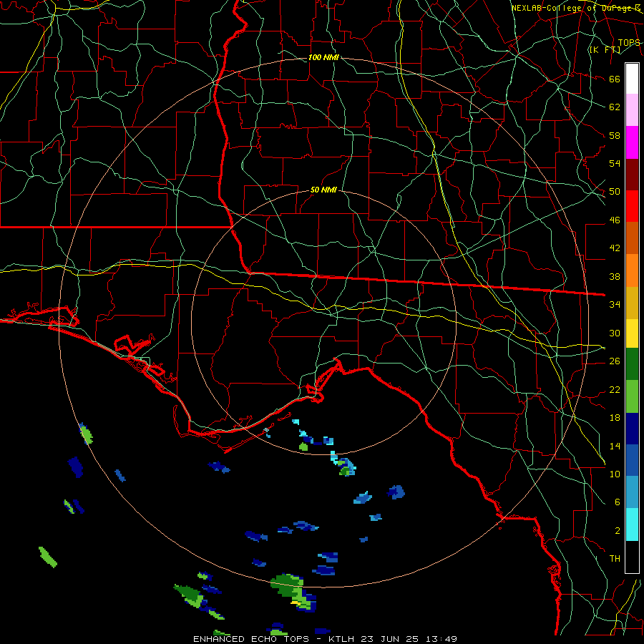This screenshot has width=644, height=644.
Task: Click the legend value "58"
Action: [x=615, y=135]
